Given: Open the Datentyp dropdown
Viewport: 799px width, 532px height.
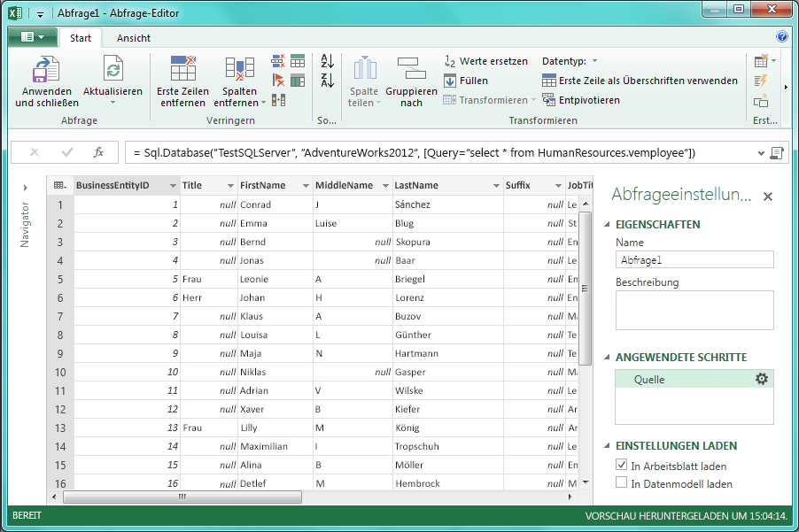Looking at the screenshot, I should pyautogui.click(x=594, y=61).
